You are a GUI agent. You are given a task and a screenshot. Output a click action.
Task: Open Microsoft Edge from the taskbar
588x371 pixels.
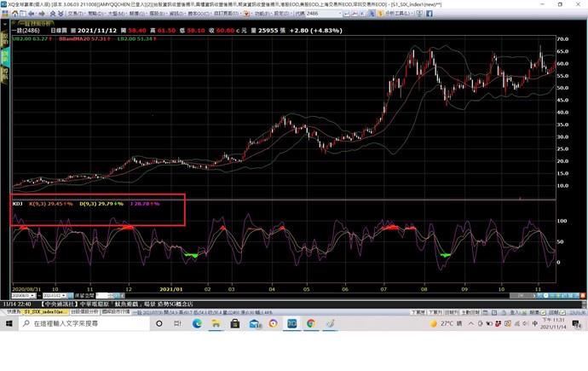pos(197,324)
